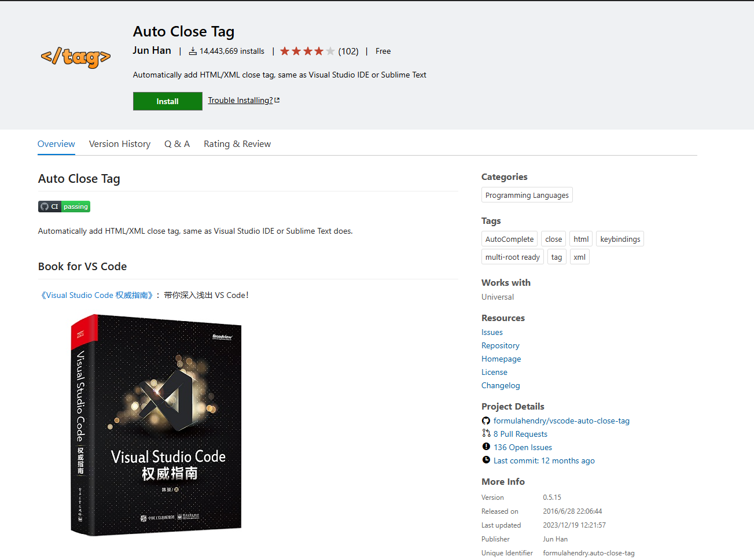
Task: Open the publisher Jun Han link
Action: [x=152, y=50]
